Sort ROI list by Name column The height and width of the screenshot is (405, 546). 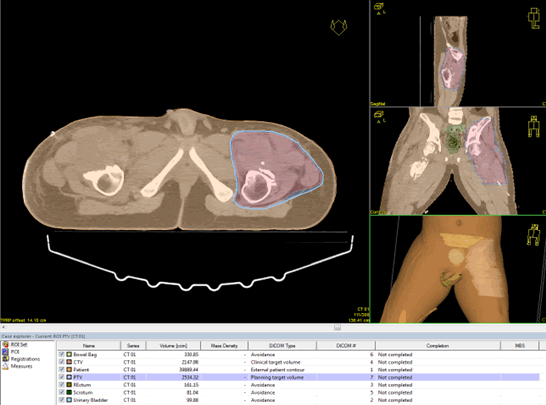coord(89,346)
